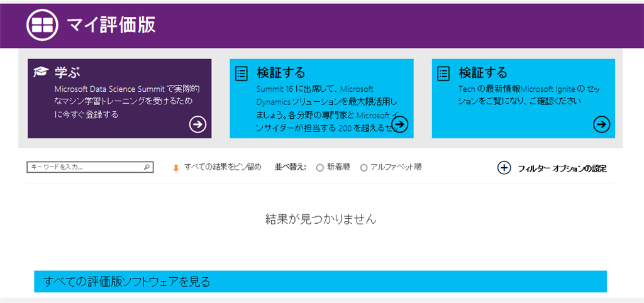Select 新着順 sort radio button
644x303 pixels.
[320, 167]
